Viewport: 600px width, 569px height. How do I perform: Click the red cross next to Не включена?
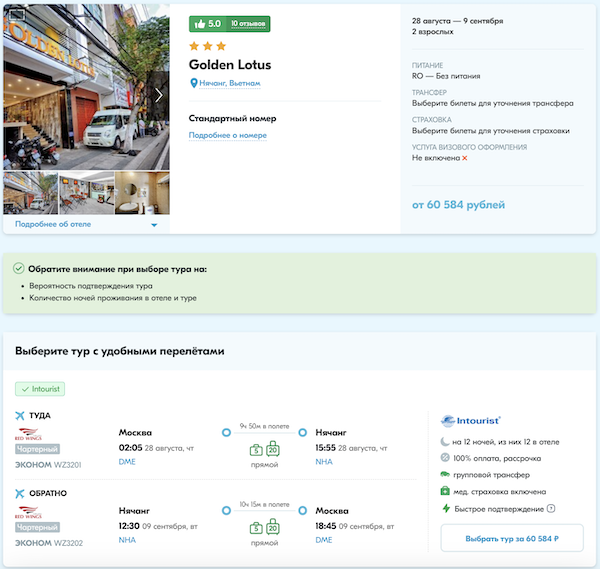pos(465,158)
